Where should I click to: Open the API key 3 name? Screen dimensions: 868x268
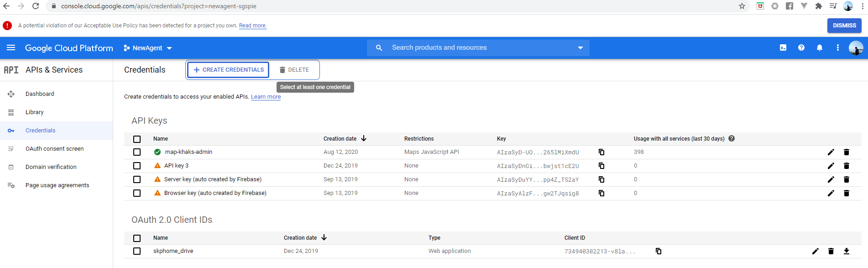[x=176, y=166]
